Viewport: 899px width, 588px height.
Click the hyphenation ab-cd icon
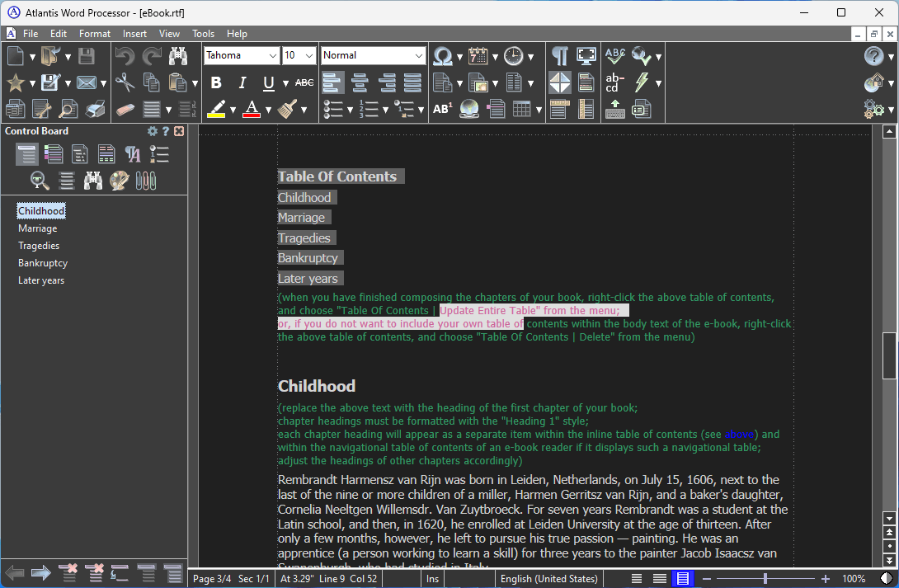[614, 82]
